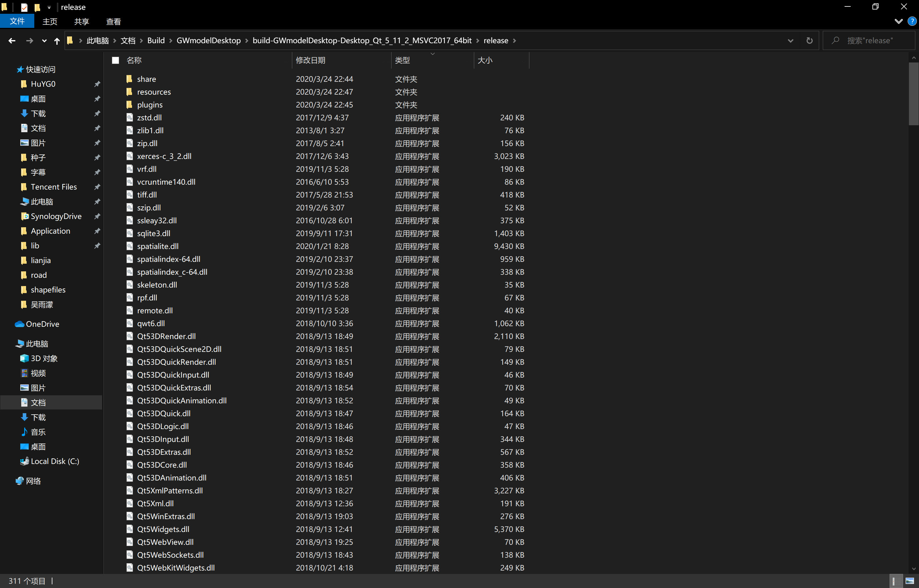Screen dimensions: 919x588
Task: Open the 文件 menu tab
Action: [x=17, y=21]
